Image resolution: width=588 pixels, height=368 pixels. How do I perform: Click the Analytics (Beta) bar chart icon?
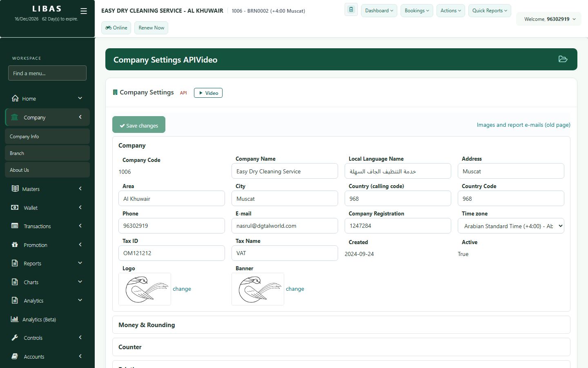[x=15, y=319]
